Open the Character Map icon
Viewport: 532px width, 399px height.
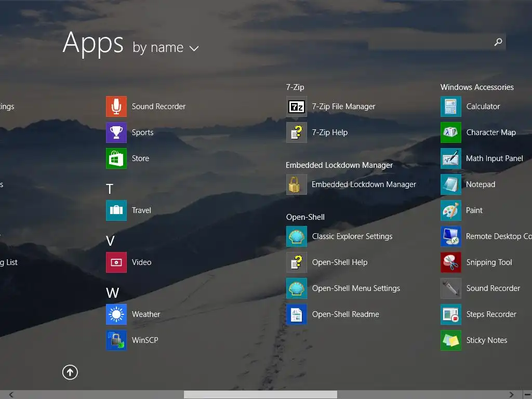[x=450, y=132]
